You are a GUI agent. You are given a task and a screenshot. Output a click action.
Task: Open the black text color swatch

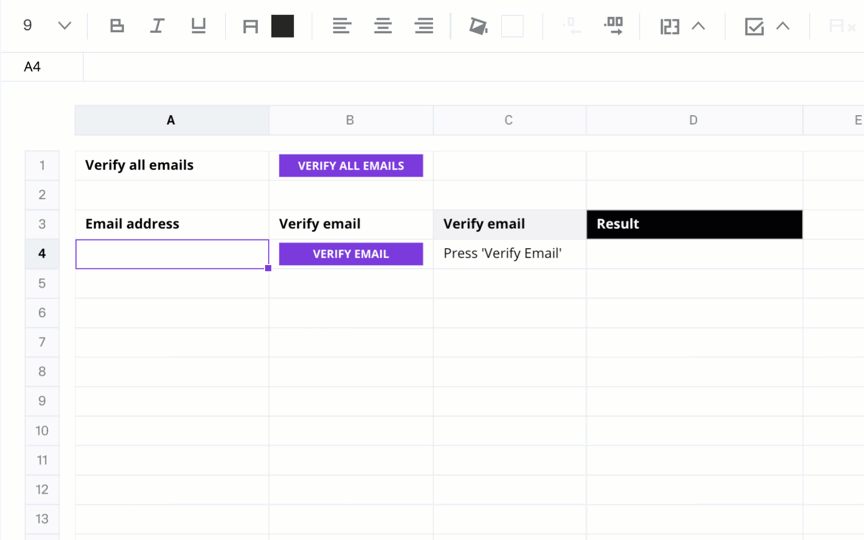pos(283,26)
